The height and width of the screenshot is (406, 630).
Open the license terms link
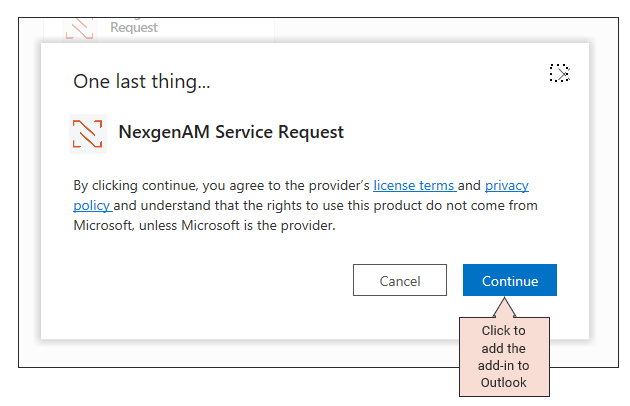[413, 186]
